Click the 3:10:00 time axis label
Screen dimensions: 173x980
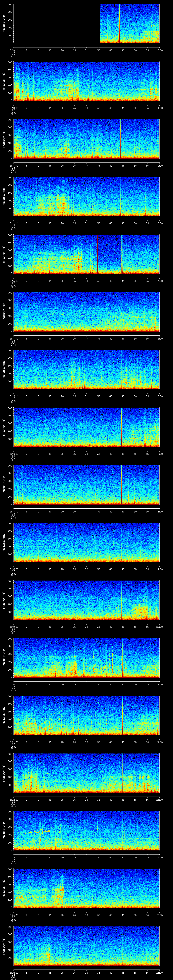[x=14, y=108]
